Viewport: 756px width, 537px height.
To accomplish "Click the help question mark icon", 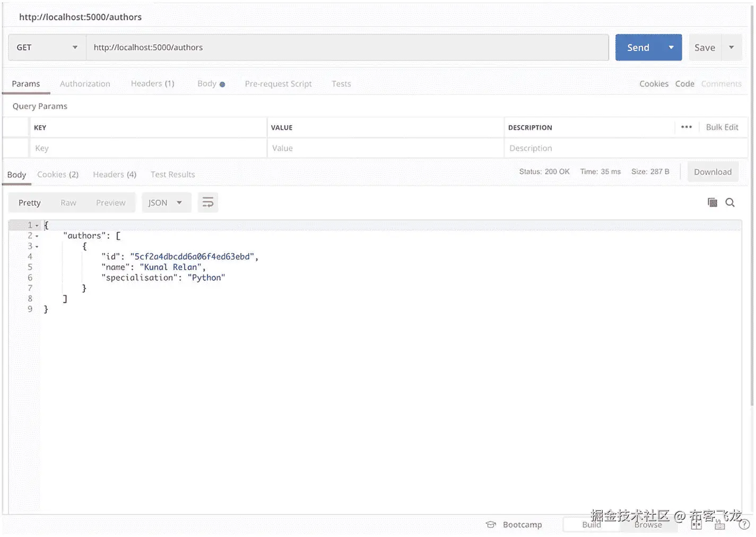I will point(744,524).
